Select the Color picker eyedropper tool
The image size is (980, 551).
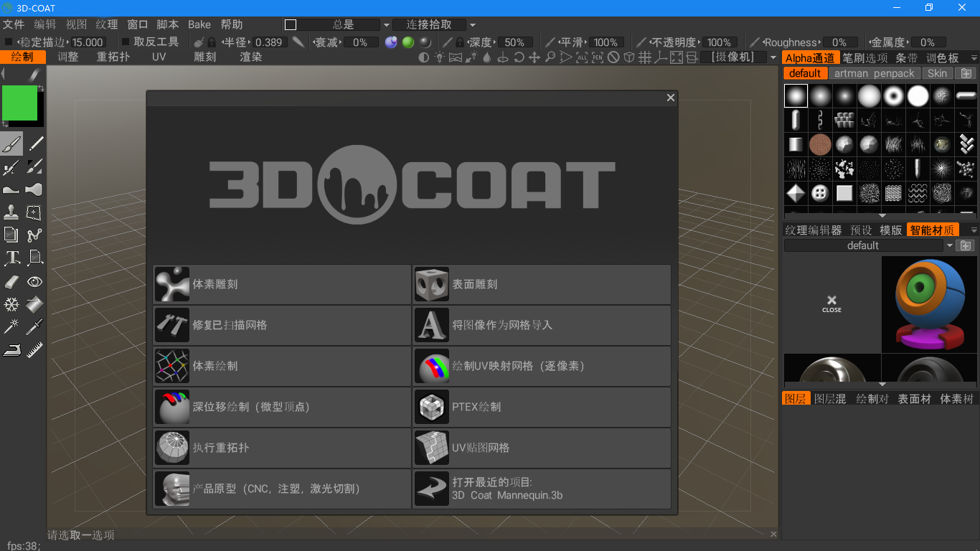coord(35,327)
